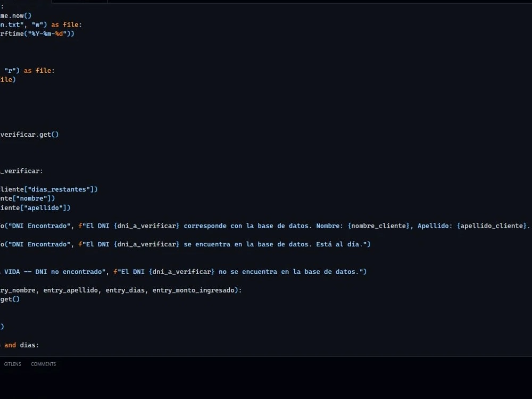Image resolution: width=532 pixels, height=399 pixels.
Task: Click the 'and dias' condition text
Action: tap(21, 345)
